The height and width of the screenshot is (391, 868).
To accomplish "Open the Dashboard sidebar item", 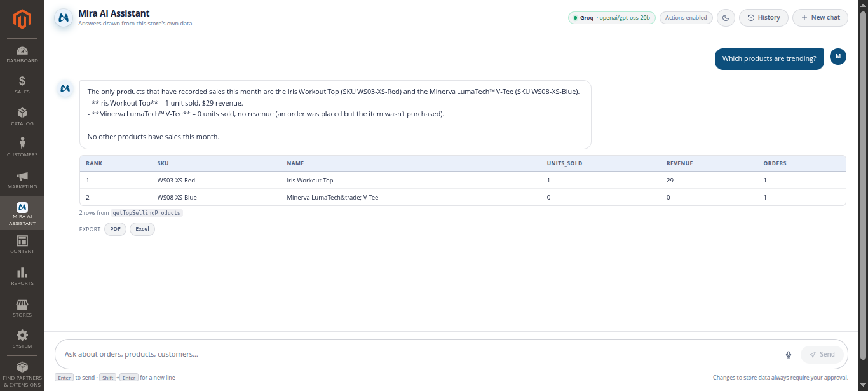I will [22, 55].
